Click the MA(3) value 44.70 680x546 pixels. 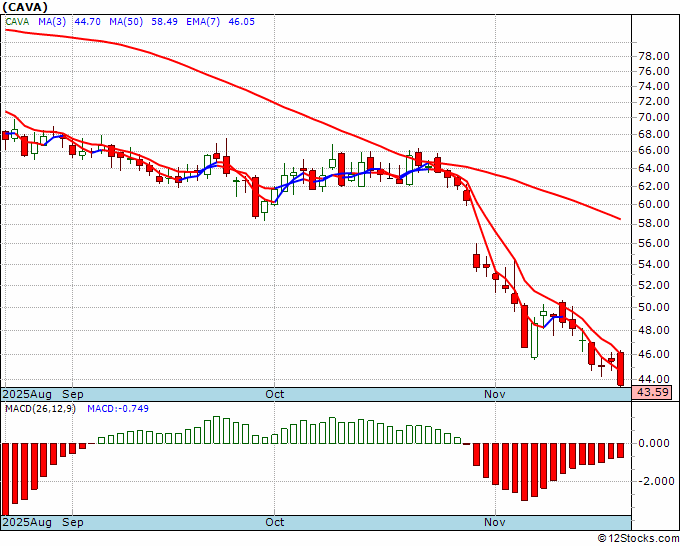click(88, 22)
